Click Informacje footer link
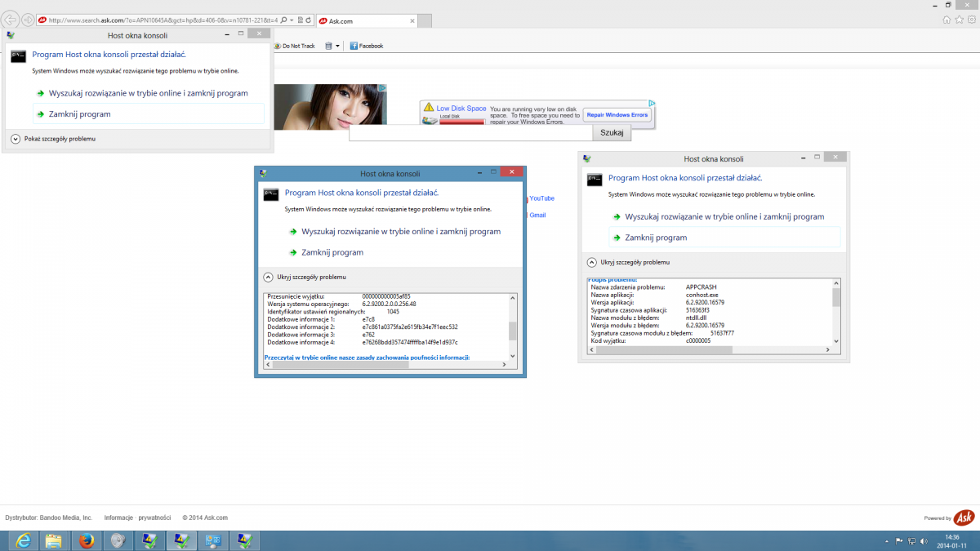Image resolution: width=980 pixels, height=551 pixels. (118, 518)
